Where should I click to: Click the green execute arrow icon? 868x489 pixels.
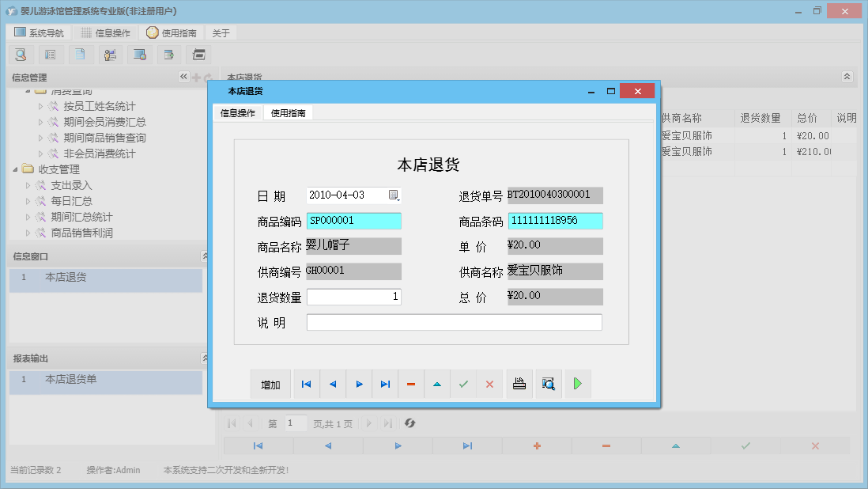(x=577, y=384)
